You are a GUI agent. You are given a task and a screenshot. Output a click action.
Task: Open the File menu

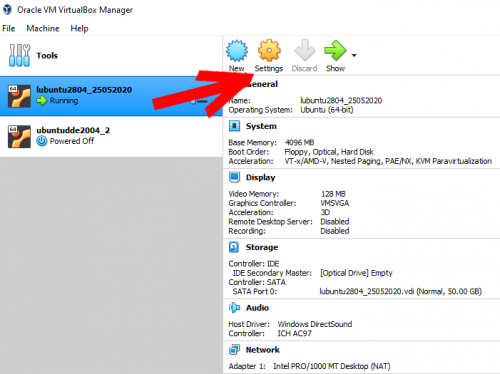click(9, 29)
